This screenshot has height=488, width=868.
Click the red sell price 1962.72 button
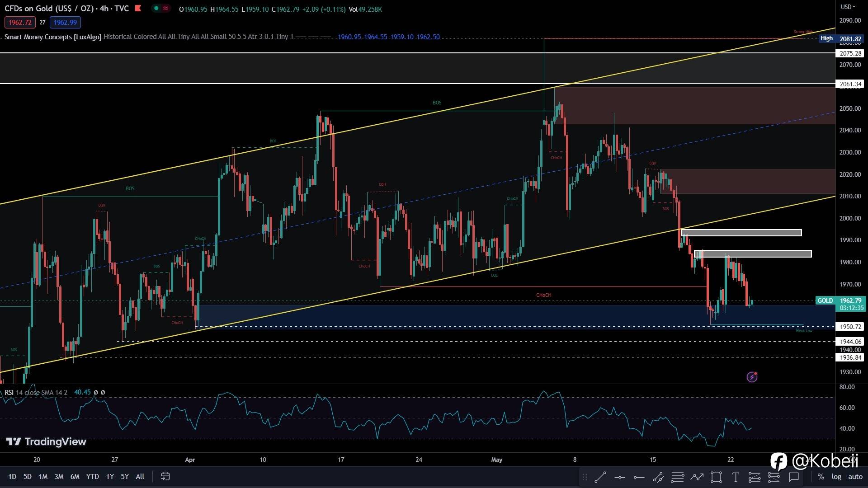pyautogui.click(x=20, y=22)
